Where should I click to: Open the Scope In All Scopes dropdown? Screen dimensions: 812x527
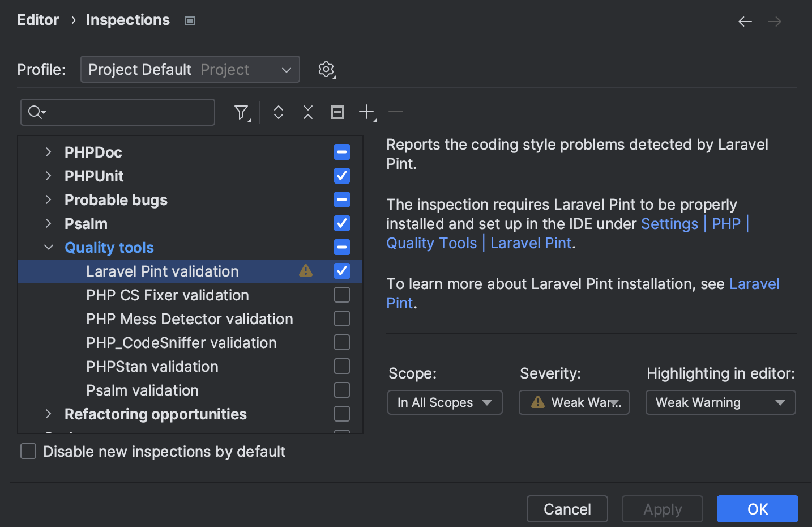coord(445,402)
